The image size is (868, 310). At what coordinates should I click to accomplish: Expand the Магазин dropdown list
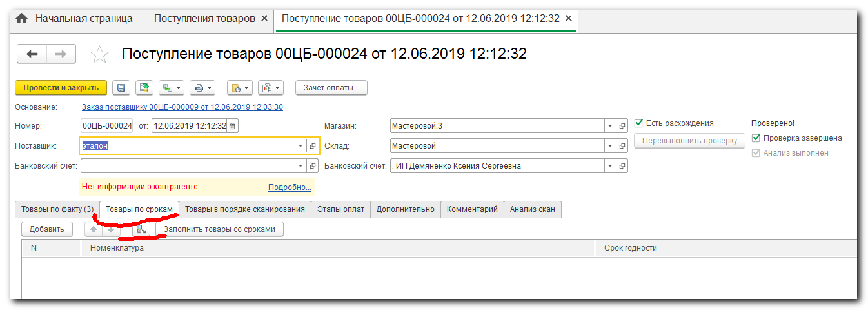tap(610, 126)
